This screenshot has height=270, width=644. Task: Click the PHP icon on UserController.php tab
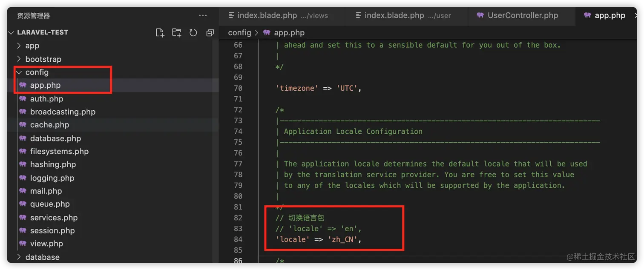pos(480,15)
